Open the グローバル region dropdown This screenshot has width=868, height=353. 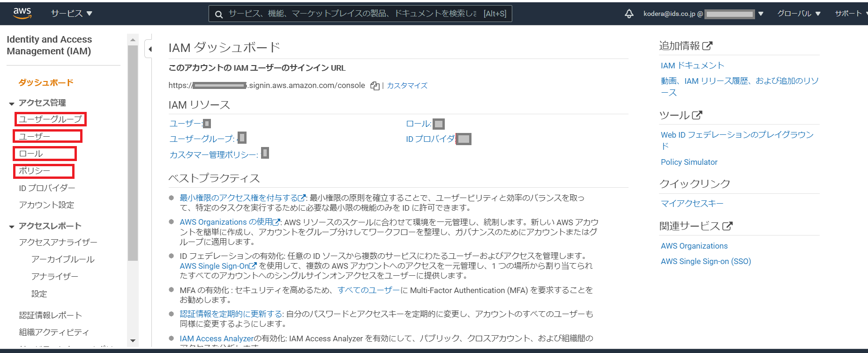pos(799,14)
